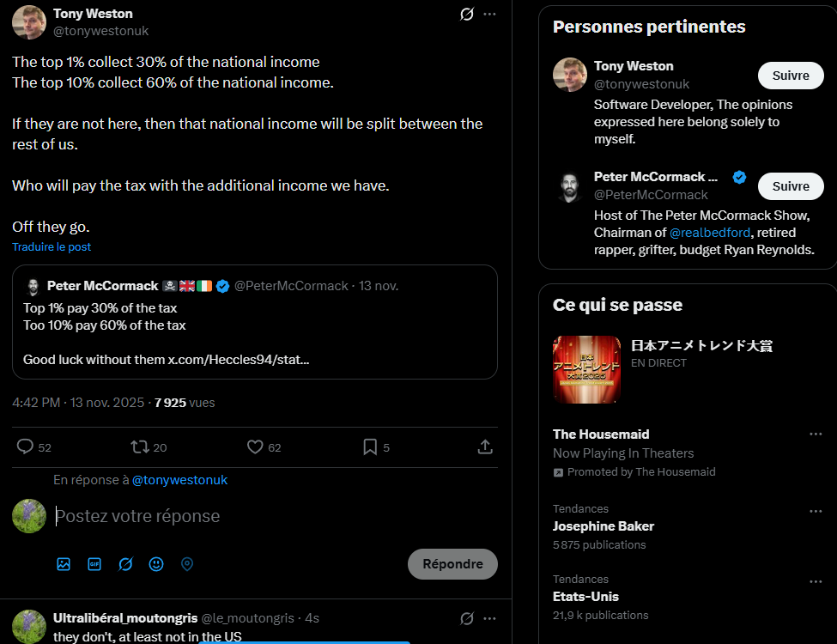This screenshot has height=644, width=837.
Task: Click the "Traduire le post" link
Action: click(52, 247)
